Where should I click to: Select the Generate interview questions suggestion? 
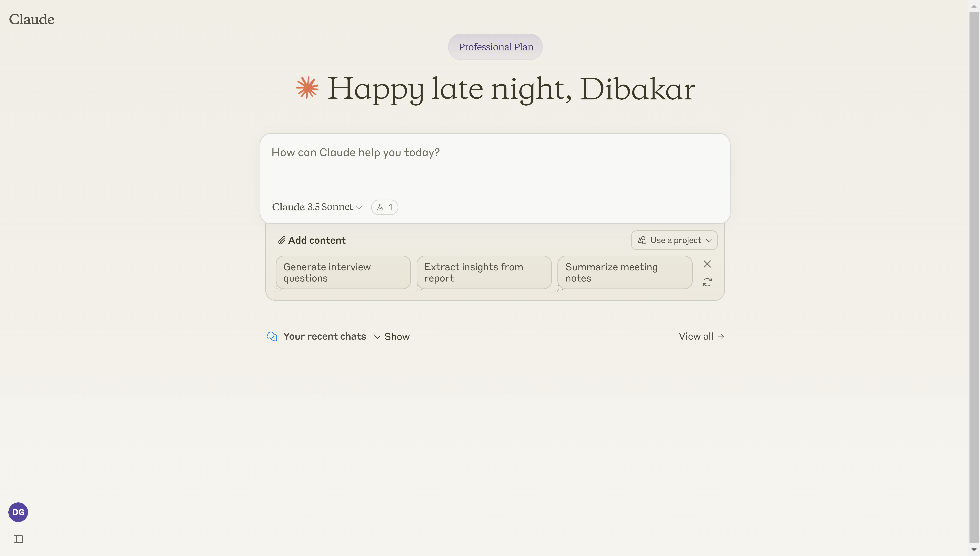tap(343, 272)
